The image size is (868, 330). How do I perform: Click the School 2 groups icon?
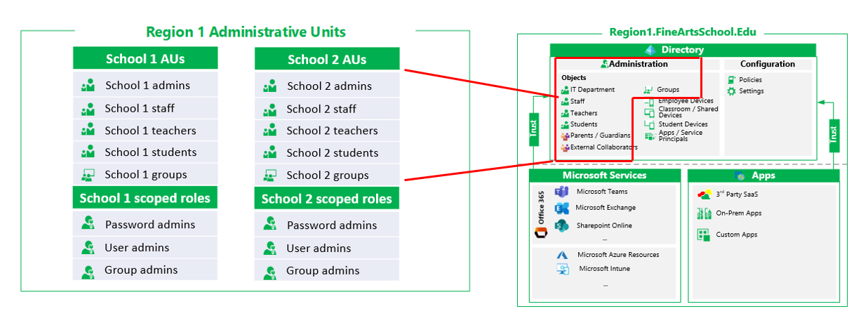tap(269, 176)
